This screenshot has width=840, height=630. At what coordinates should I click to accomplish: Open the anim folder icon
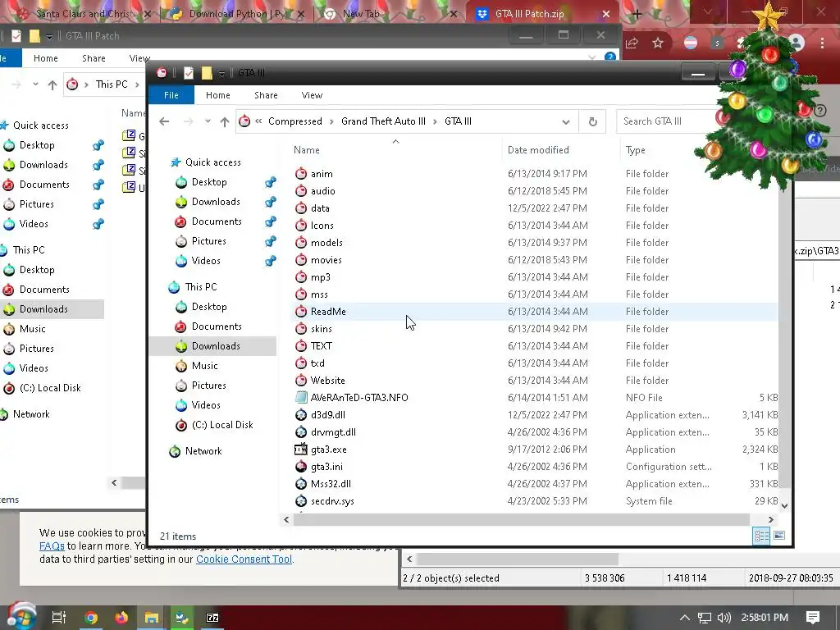(x=301, y=174)
